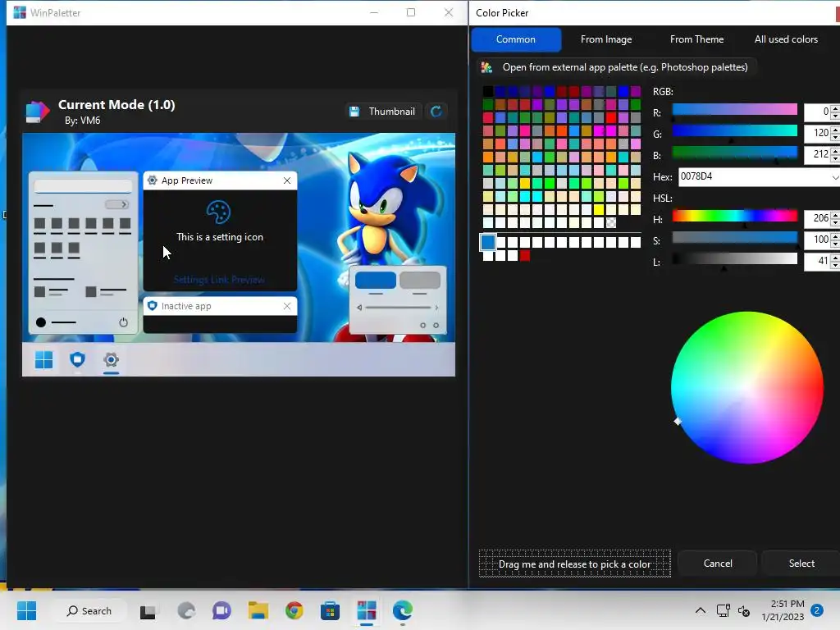Open Microsoft Edge from the taskbar

[402, 610]
